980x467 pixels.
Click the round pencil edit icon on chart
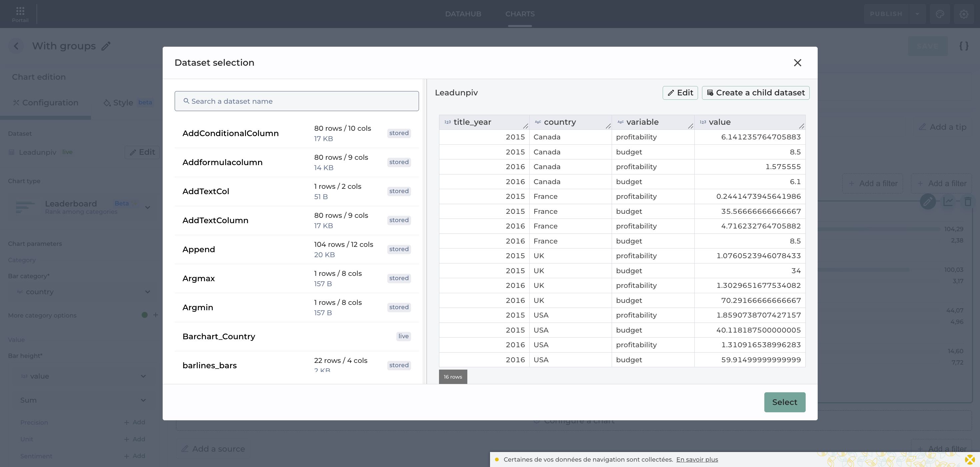[927, 201]
